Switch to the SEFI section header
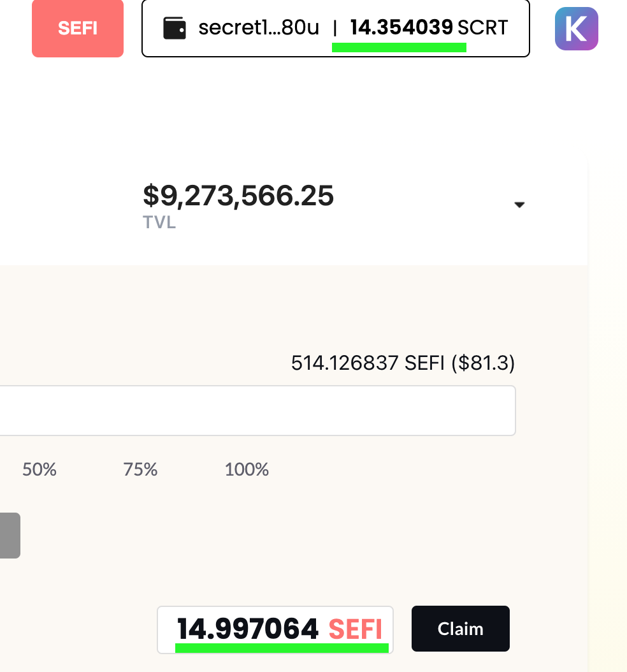This screenshot has height=672, width=627. [77, 28]
